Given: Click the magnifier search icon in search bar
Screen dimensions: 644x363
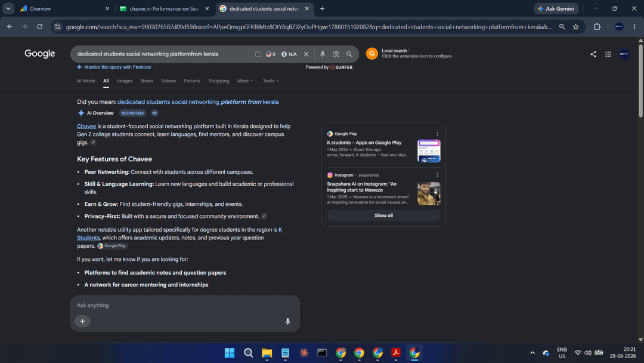Looking at the screenshot, I should pyautogui.click(x=349, y=54).
